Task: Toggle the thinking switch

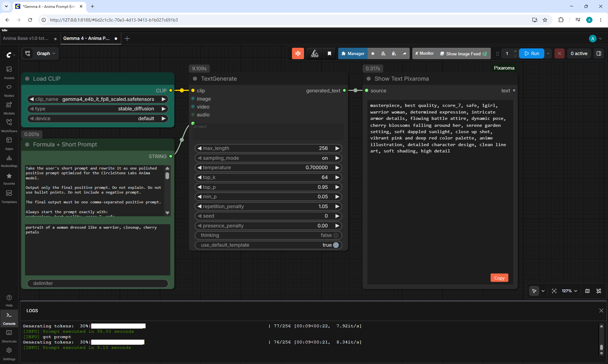Action: click(336, 235)
